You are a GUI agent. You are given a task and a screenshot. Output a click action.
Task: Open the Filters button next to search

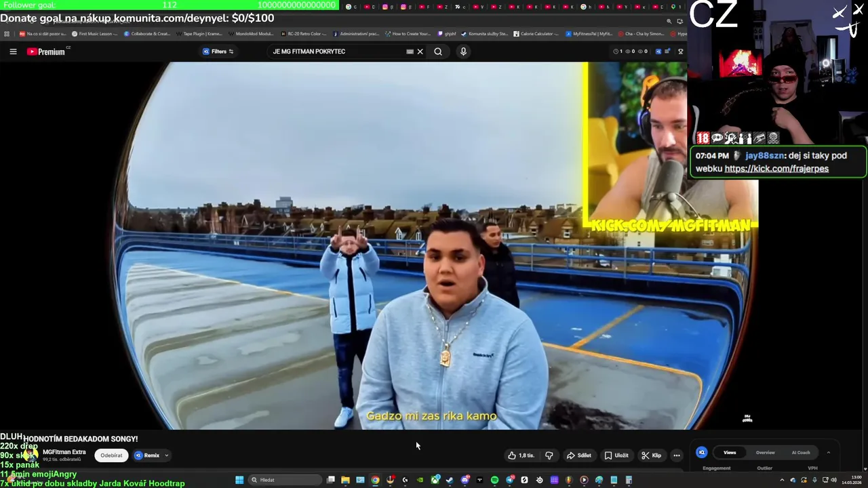click(x=218, y=52)
